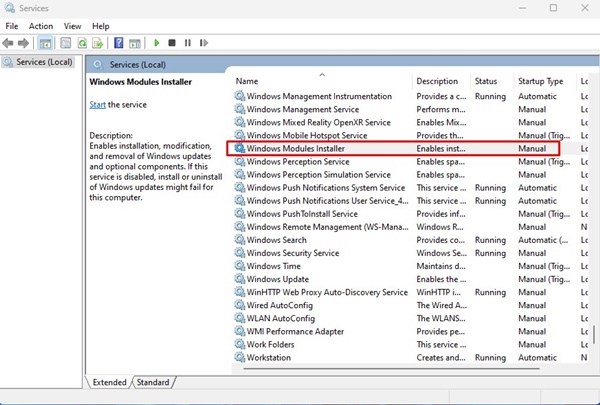Click Manual startup type of Windows Modules Installer
The image size is (600, 405).
coord(532,149)
